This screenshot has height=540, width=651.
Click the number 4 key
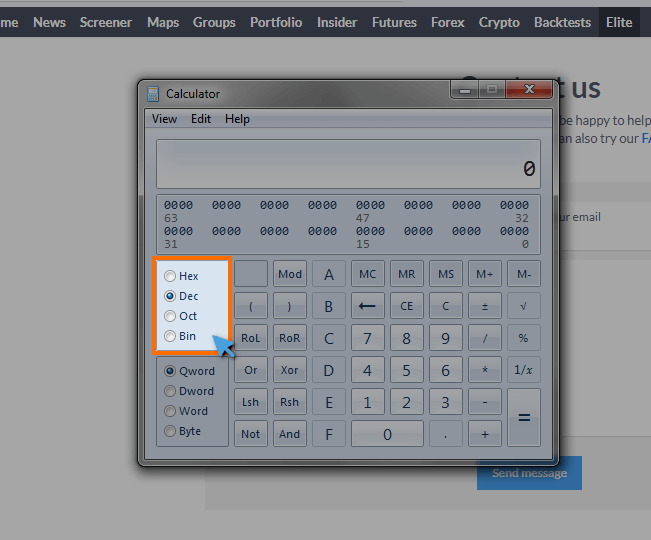click(x=368, y=370)
